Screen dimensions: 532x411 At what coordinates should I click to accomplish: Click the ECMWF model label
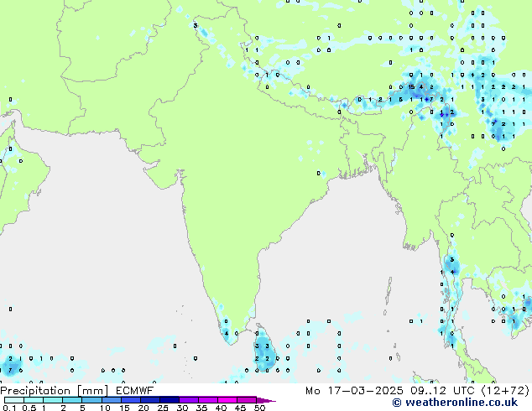click(x=134, y=390)
